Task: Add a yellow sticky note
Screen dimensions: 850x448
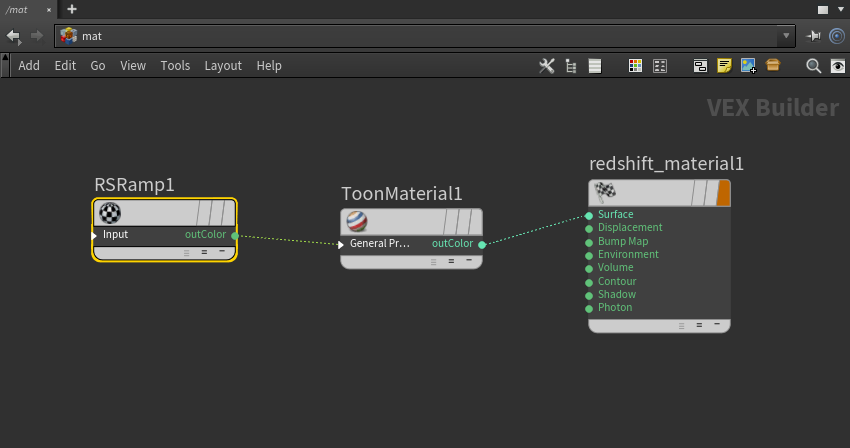Action: point(724,66)
